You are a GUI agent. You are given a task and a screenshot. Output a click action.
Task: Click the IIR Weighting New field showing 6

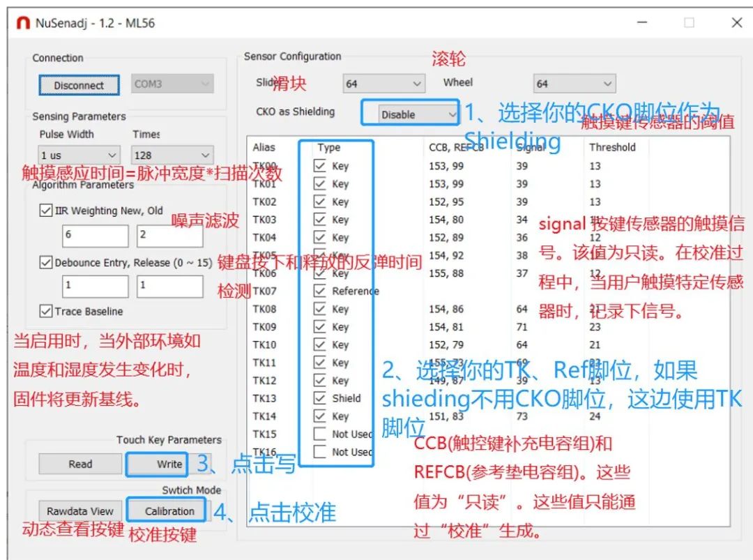(96, 236)
